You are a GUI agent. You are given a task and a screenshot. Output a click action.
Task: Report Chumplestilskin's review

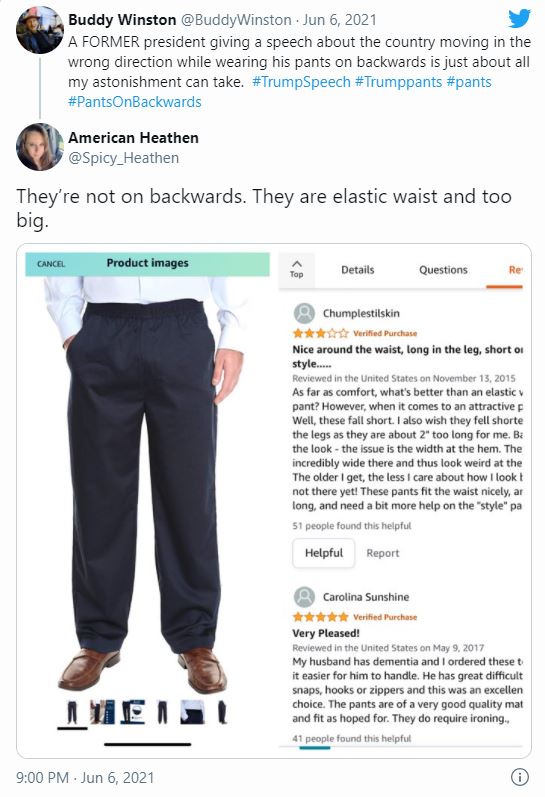tap(383, 554)
